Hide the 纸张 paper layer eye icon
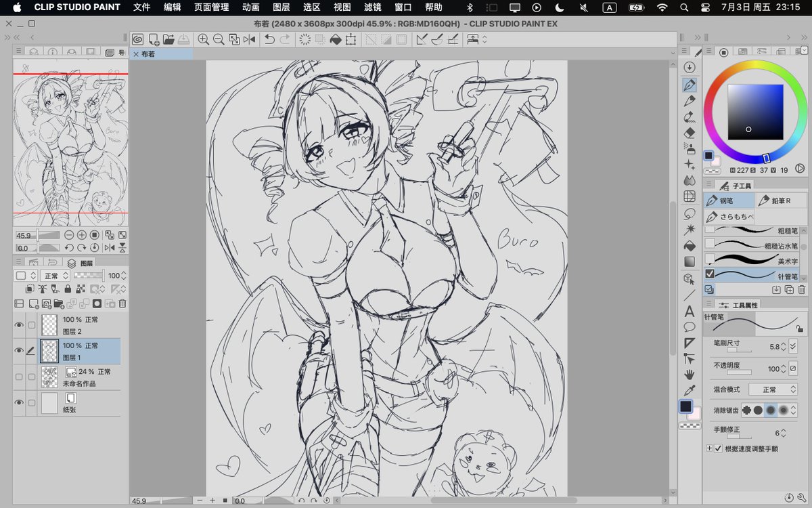Viewport: 812px width, 508px height. 19,403
